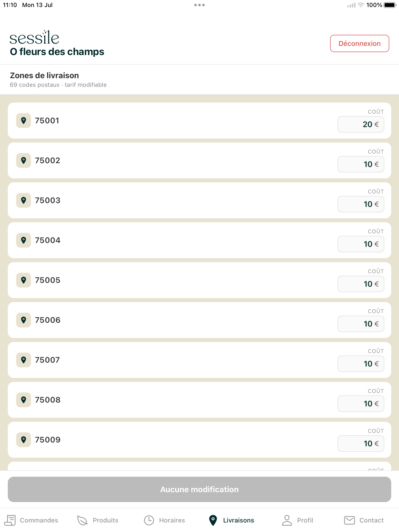
Task: Edit the cost field for 75002
Action: pos(361,164)
